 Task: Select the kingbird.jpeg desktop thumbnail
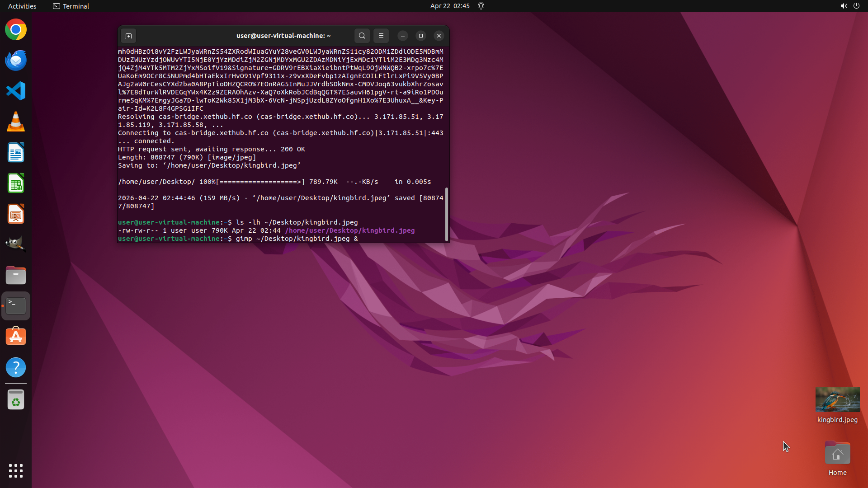point(837,399)
